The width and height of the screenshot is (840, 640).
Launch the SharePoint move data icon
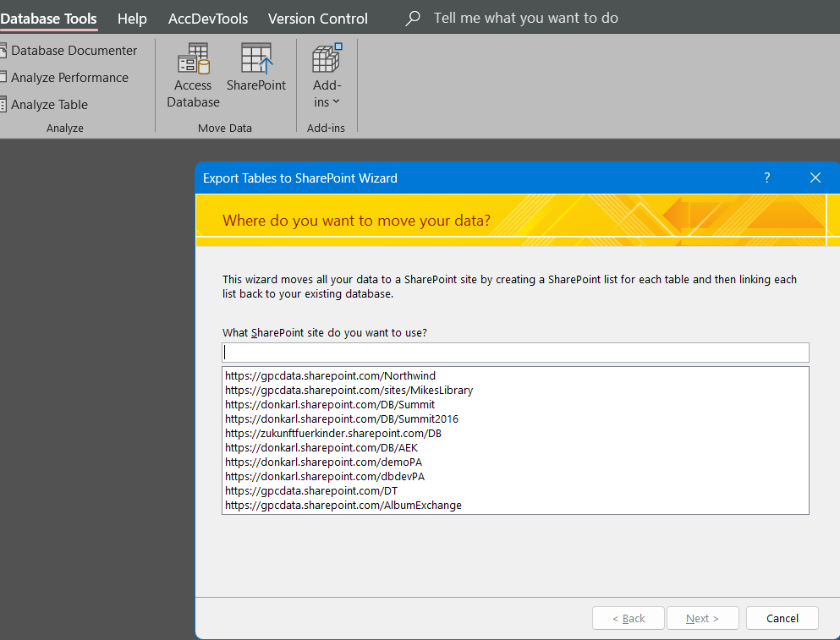coord(256,68)
